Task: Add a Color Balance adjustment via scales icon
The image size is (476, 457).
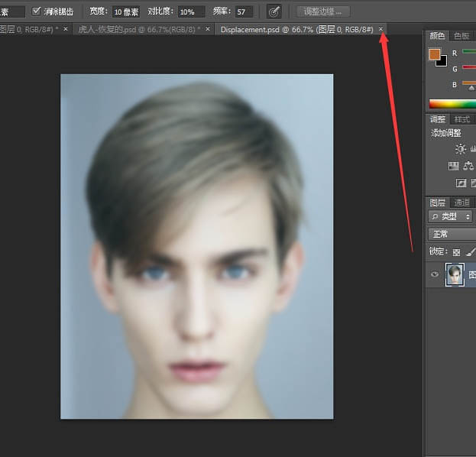Action: pos(468,166)
